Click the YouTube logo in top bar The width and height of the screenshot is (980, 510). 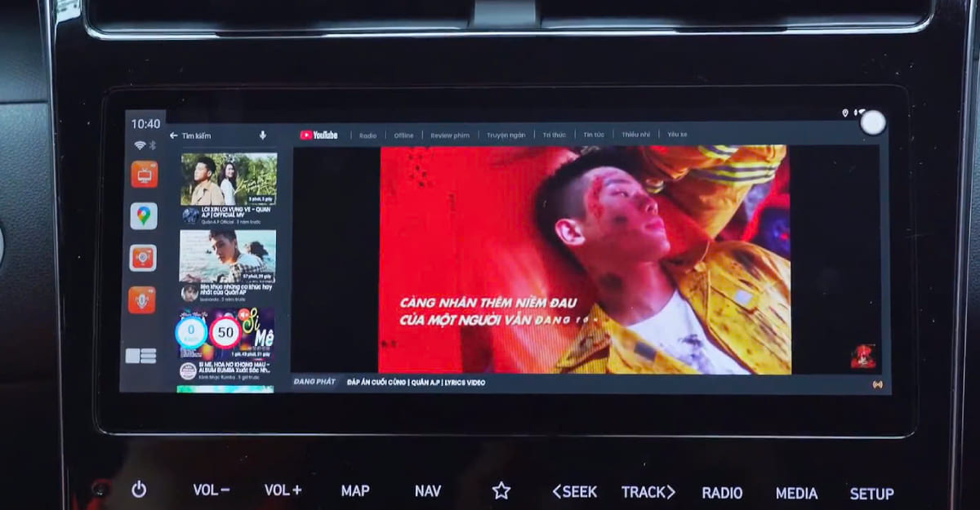click(x=318, y=135)
